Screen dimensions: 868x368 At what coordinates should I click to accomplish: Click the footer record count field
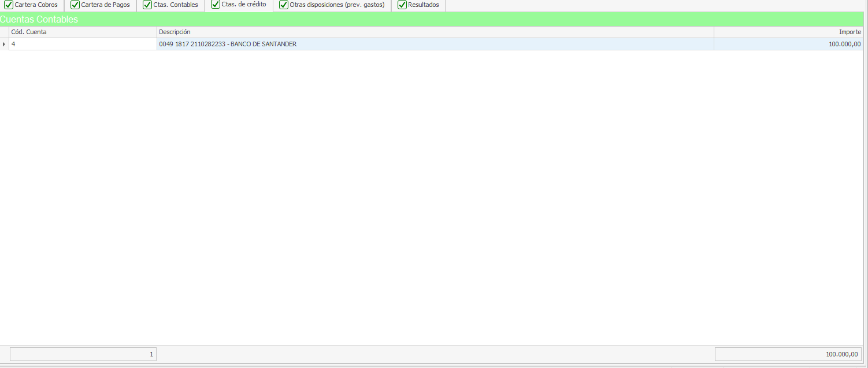83,354
